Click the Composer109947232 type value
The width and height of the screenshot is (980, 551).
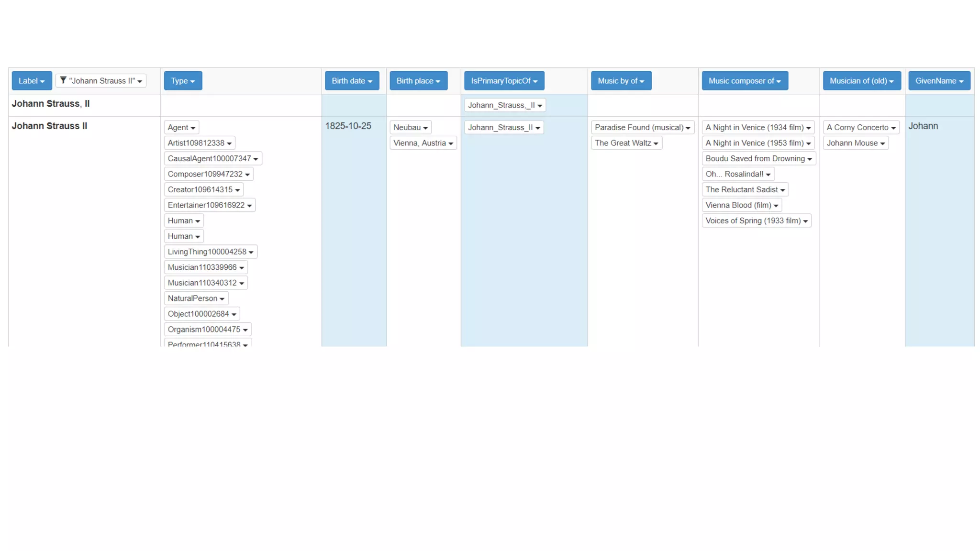coord(208,174)
